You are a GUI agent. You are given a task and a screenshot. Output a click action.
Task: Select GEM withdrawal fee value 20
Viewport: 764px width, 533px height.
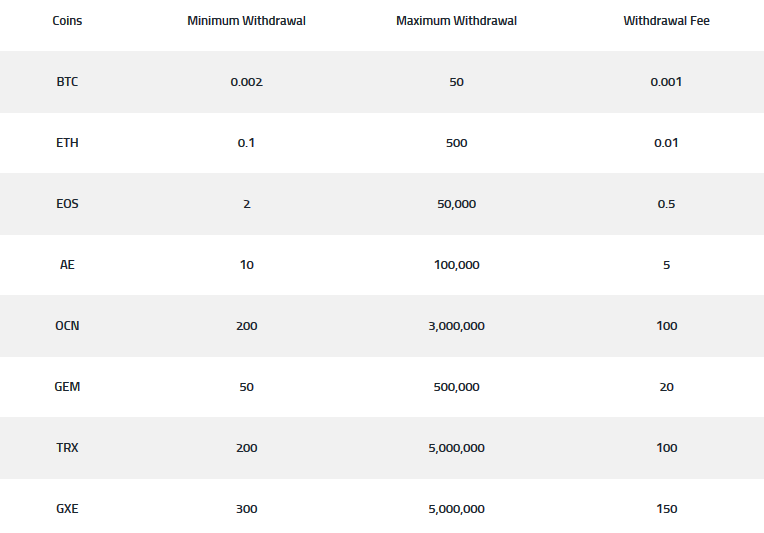[667, 387]
